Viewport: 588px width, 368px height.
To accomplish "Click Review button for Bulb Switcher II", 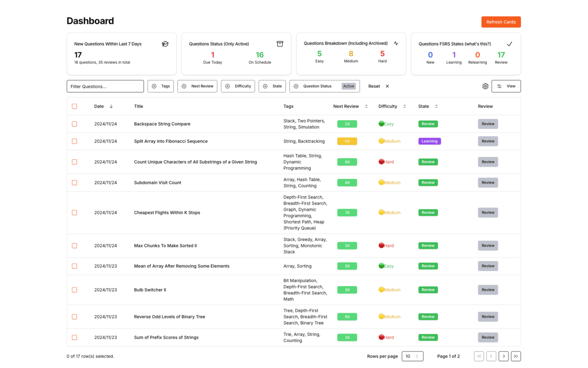I will click(x=488, y=290).
